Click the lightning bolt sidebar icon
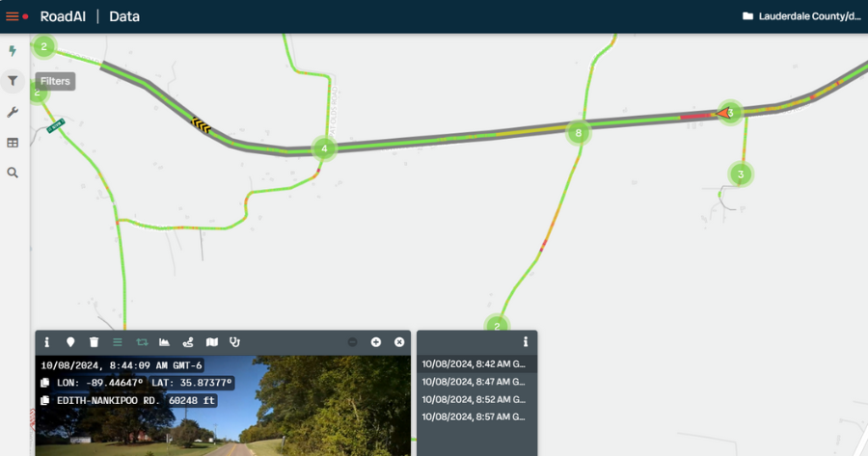Screen dimensions: 868x456 coord(13,51)
